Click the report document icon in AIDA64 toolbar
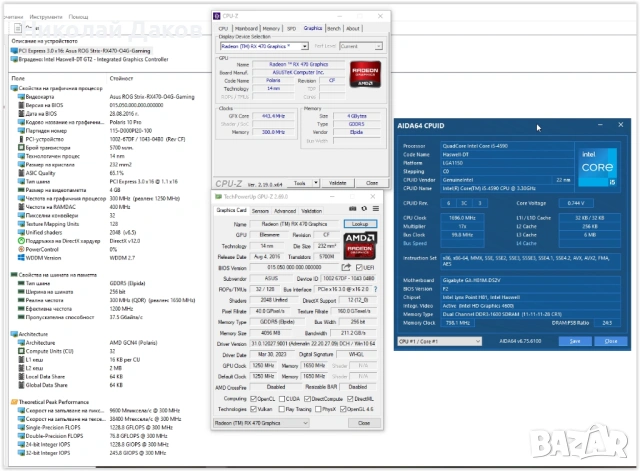Image resolution: width=640 pixels, height=471 pixels. 18,28
